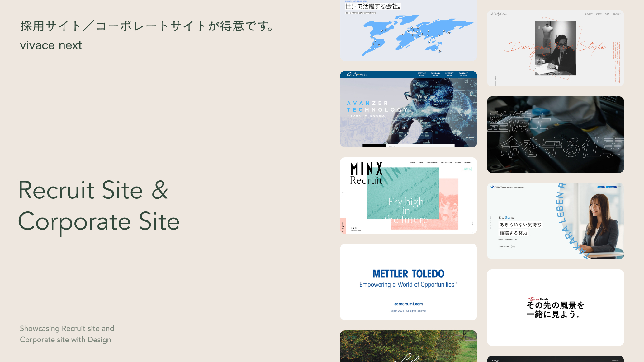Open the world map site thumbnail

point(408,30)
